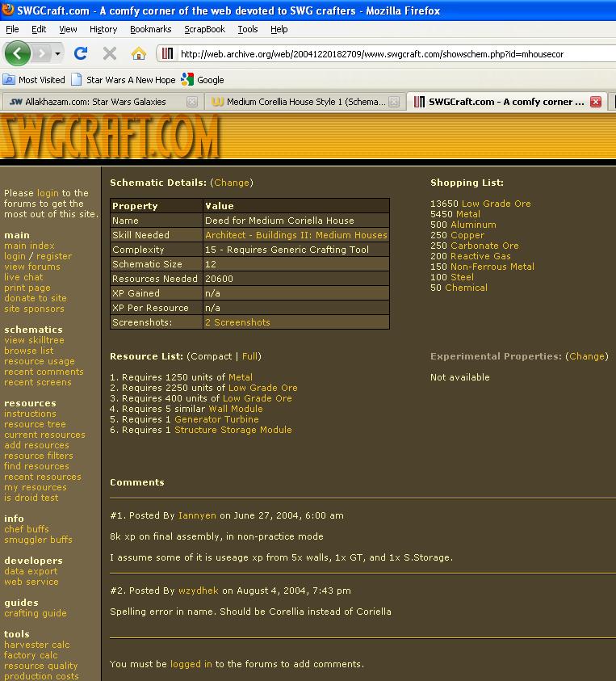Switch Resource List to Compact view
Viewport: 616px width, 681px height.
[x=212, y=356]
